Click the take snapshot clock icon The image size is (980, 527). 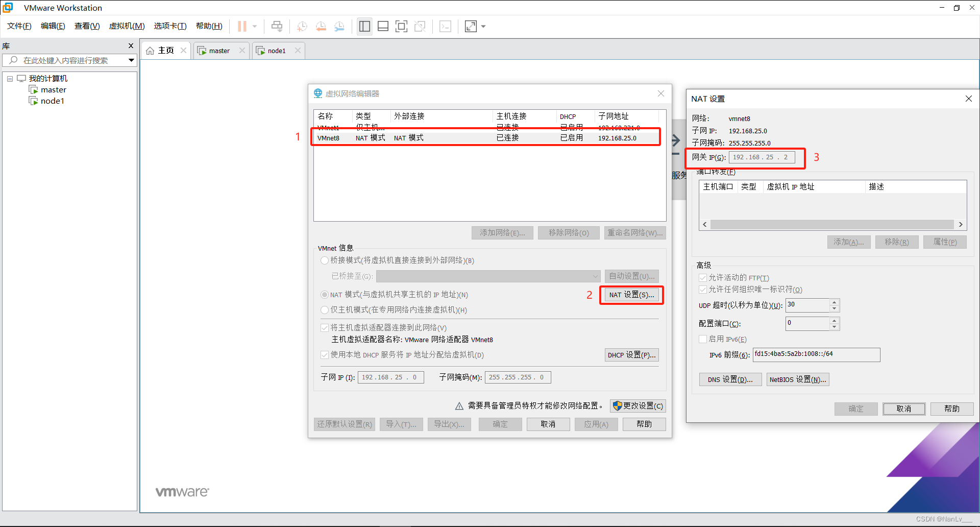(x=302, y=26)
